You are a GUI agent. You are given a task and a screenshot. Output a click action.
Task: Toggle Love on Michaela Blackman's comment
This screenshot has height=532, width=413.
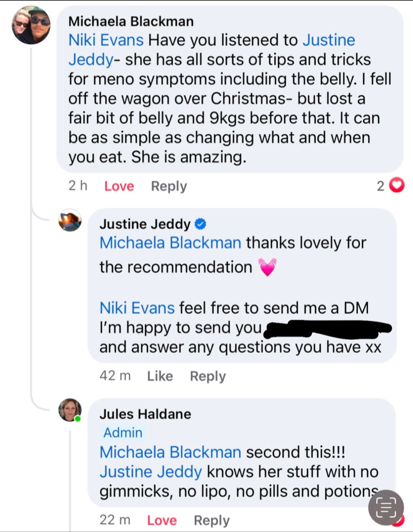click(x=119, y=186)
